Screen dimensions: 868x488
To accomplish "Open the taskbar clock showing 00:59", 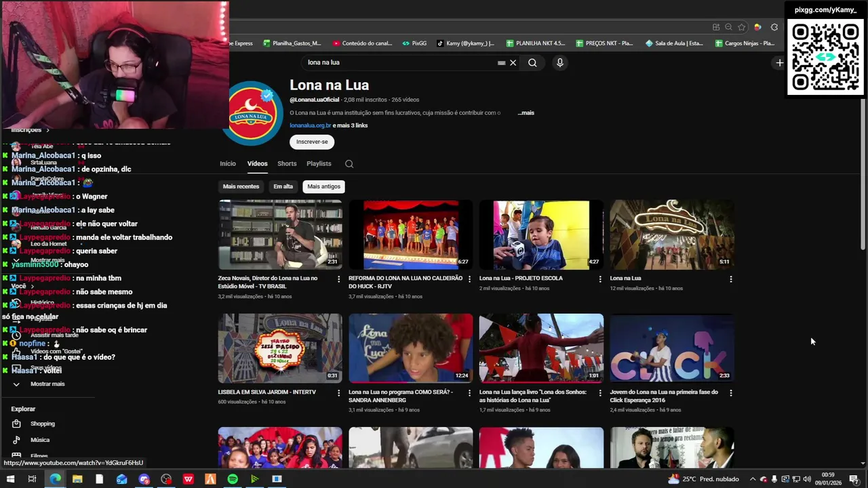I will 828,479.
